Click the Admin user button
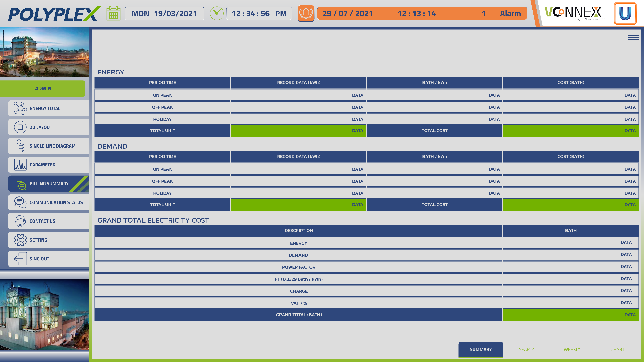The height and width of the screenshot is (362, 644). coord(43,88)
